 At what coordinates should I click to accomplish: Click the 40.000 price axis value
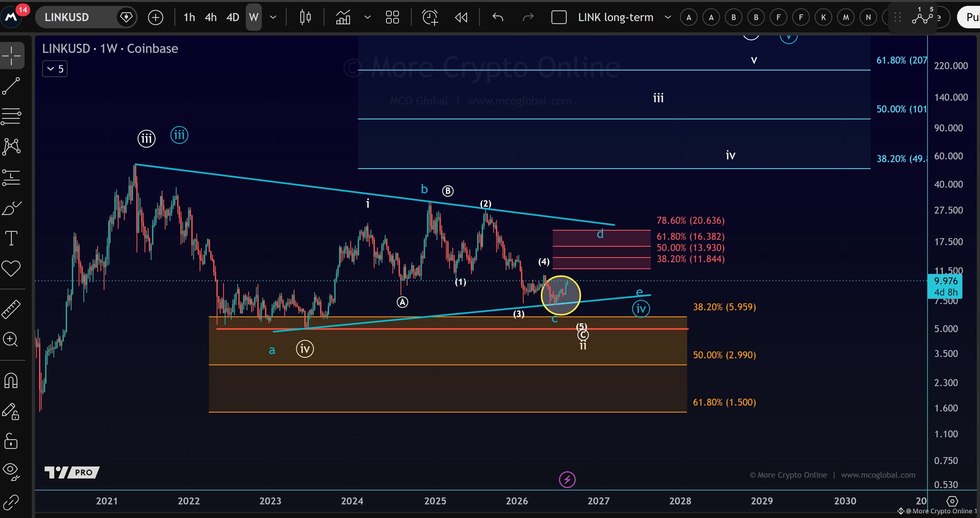(x=949, y=185)
